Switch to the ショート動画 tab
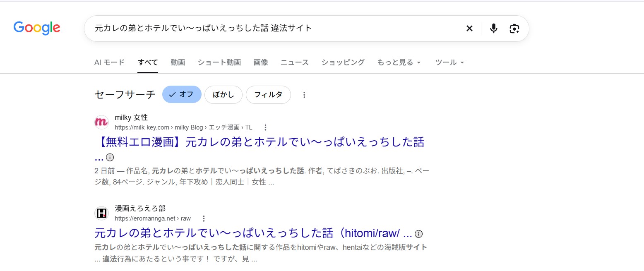Screen dimensions: 644x271 (x=219, y=62)
